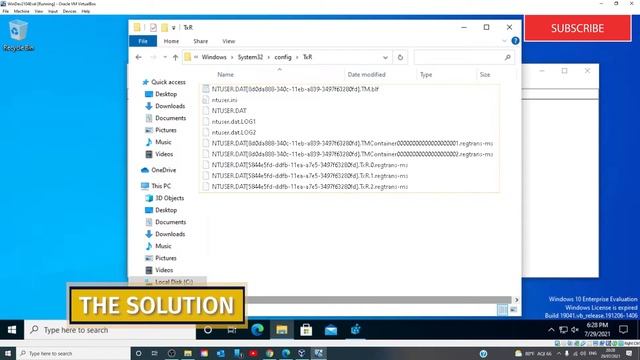Screen dimensions: 640x360
Task: Open the VirtualBox Help menu
Action: (86, 11)
